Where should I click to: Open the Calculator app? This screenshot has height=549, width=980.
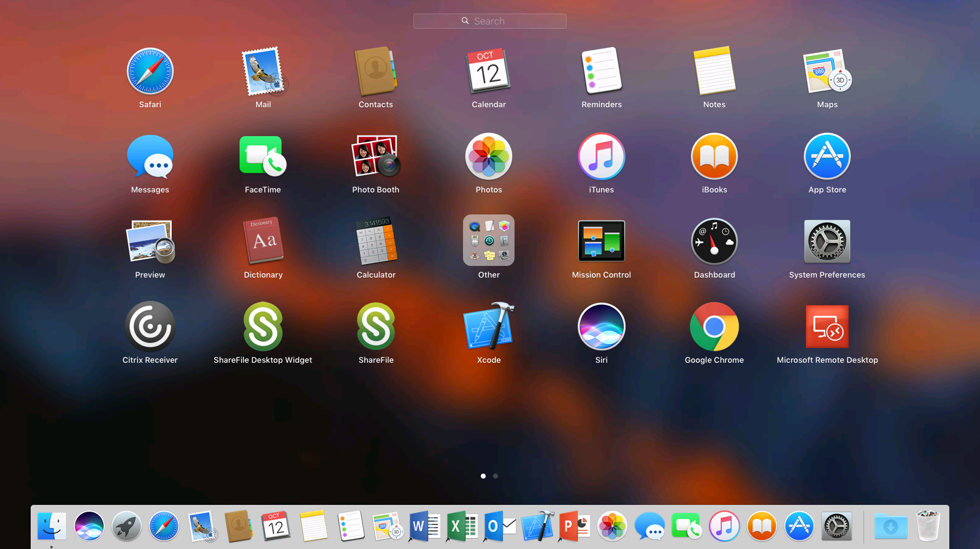(376, 241)
